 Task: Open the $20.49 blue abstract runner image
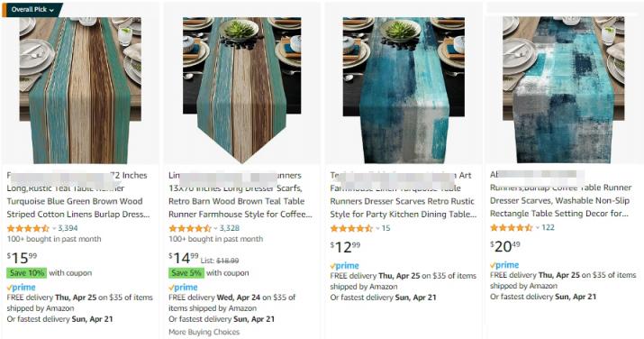pyautogui.click(x=564, y=90)
